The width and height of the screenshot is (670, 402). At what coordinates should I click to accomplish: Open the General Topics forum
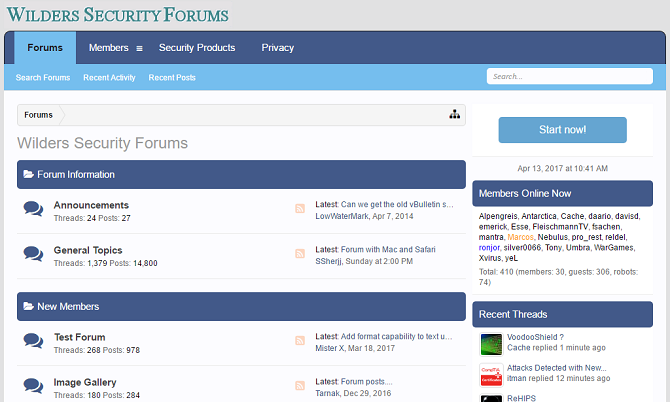point(88,250)
